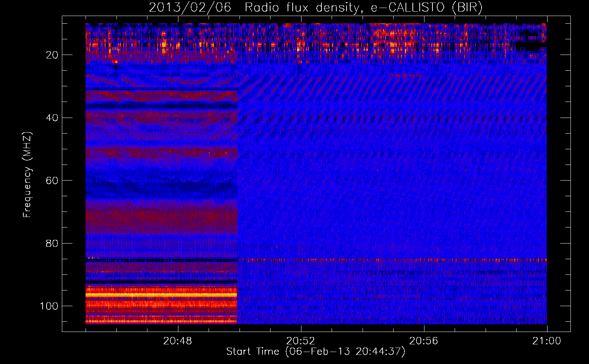The height and width of the screenshot is (364, 589).
Task: Click the 80 MHz frequency tick label
Action: [52, 243]
